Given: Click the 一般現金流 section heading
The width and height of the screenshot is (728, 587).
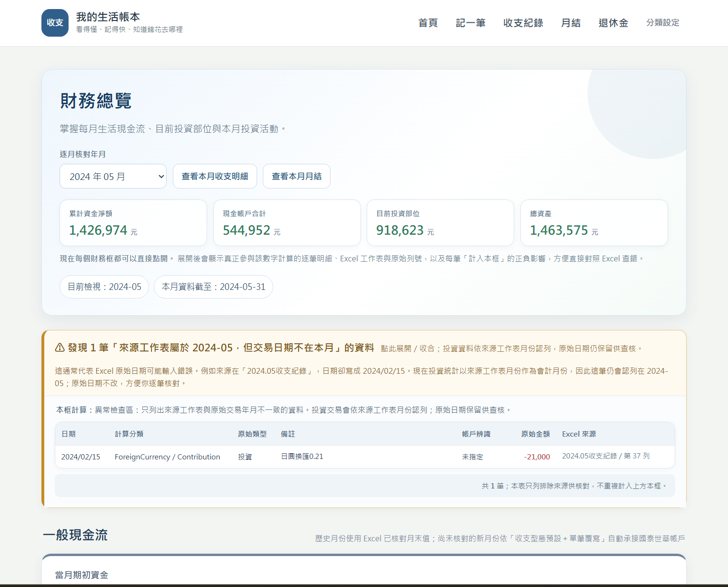Looking at the screenshot, I should [x=75, y=535].
